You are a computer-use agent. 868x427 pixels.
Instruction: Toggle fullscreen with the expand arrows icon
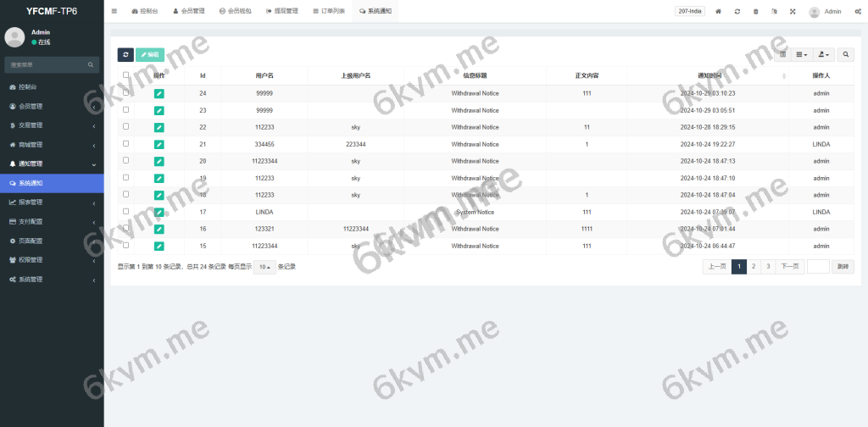tap(793, 12)
